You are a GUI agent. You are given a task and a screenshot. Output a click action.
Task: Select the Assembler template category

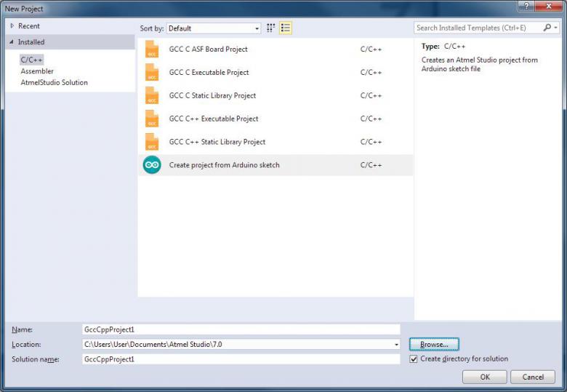click(37, 71)
